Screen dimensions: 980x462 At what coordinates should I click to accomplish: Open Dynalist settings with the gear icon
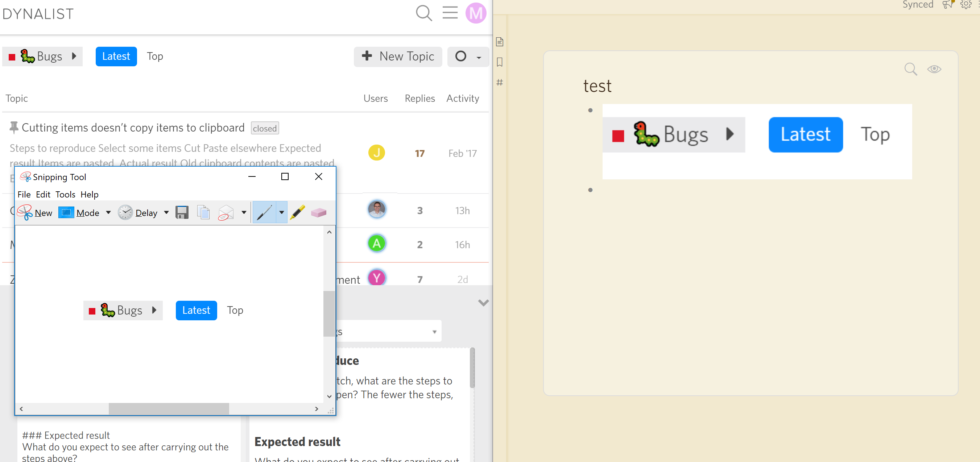click(x=965, y=5)
